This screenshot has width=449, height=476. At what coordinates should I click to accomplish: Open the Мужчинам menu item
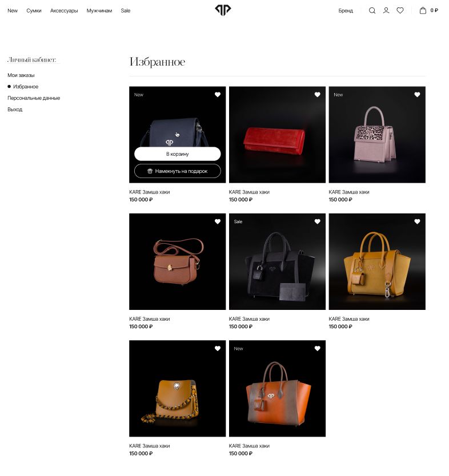(99, 11)
